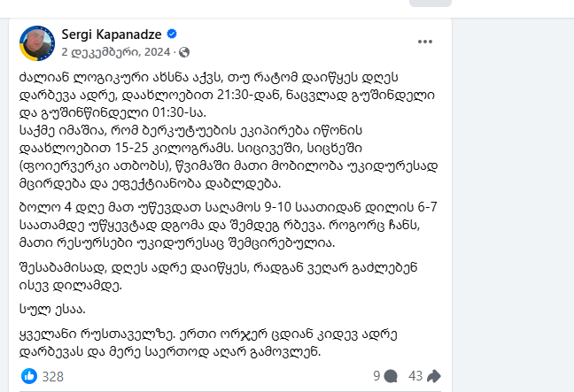The width and height of the screenshot is (574, 392).
Task: Open the list of 328 reactions
Action: coord(53,376)
